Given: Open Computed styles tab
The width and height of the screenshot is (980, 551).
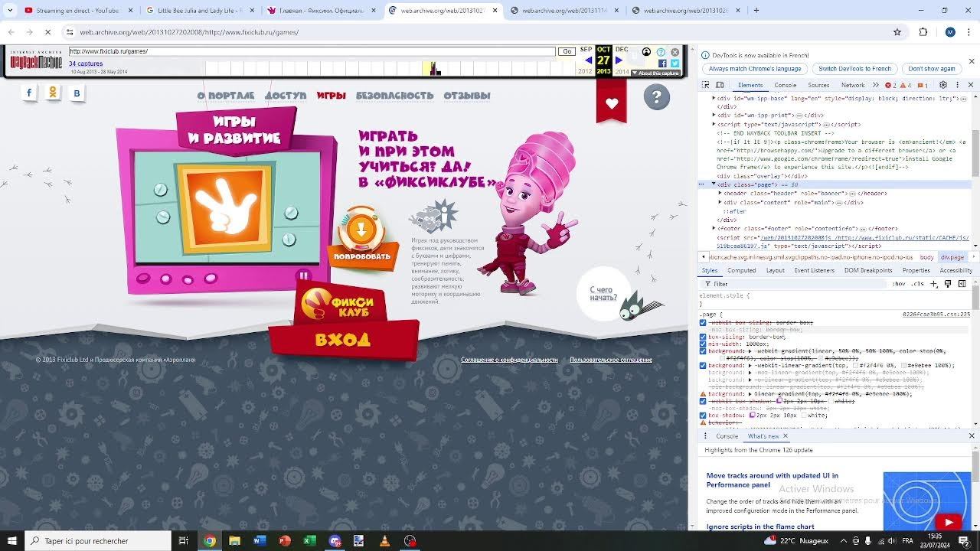Looking at the screenshot, I should (741, 270).
